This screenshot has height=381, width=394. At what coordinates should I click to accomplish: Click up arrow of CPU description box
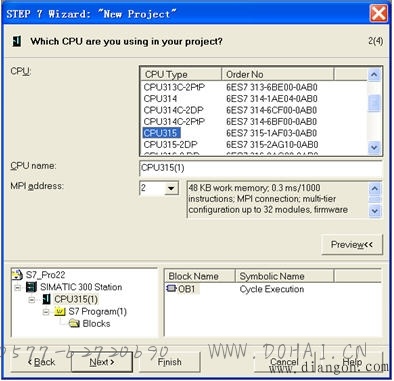pyautogui.click(x=374, y=189)
